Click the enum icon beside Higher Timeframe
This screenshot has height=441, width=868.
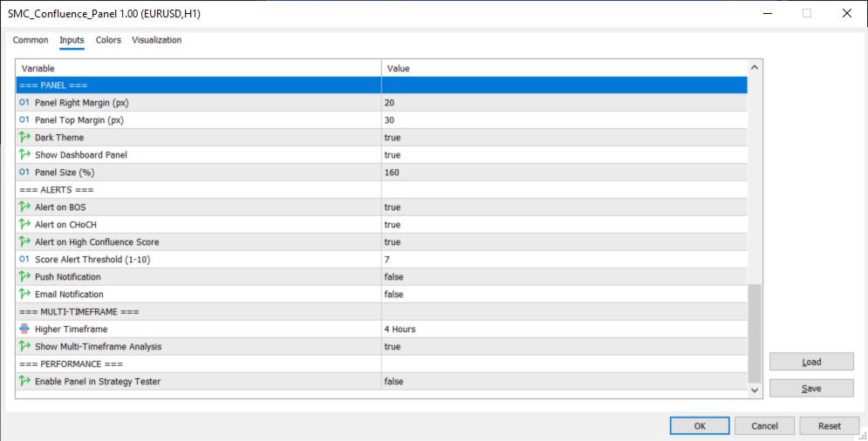(24, 329)
